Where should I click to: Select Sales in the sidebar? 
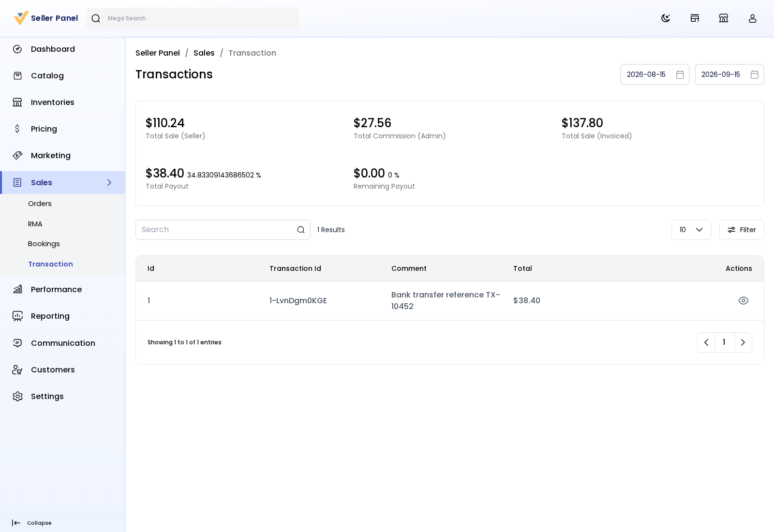(62, 183)
